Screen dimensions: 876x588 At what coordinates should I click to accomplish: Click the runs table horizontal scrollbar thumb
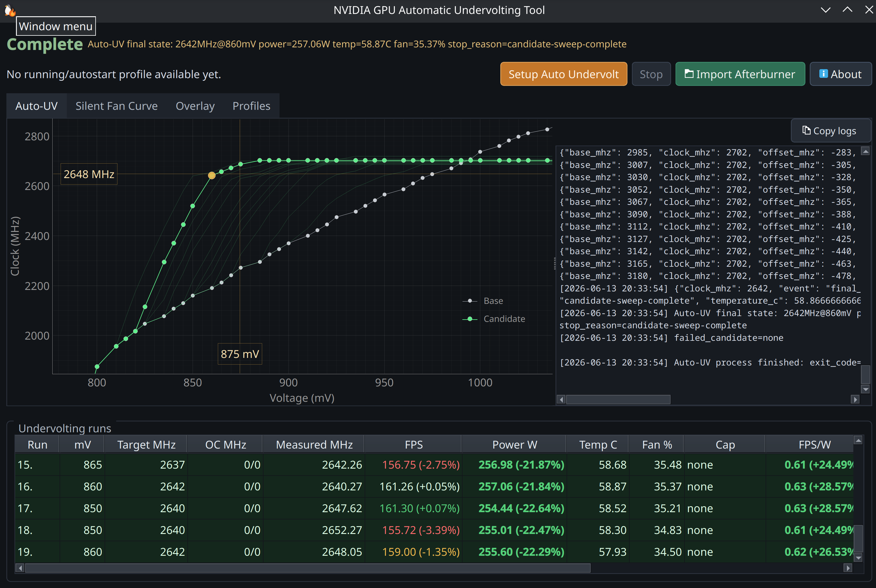tap(307, 568)
